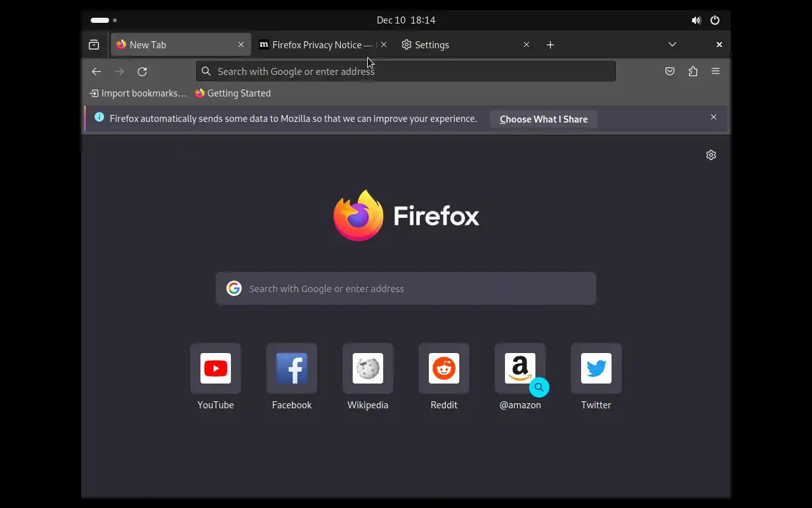Viewport: 812px width, 508px height.
Task: Open the Wikipedia shortcut tile
Action: tap(368, 377)
